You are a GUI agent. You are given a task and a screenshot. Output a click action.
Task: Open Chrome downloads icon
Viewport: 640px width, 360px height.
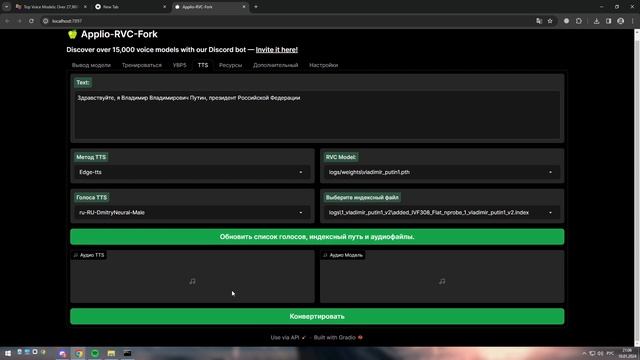pyautogui.click(x=596, y=21)
